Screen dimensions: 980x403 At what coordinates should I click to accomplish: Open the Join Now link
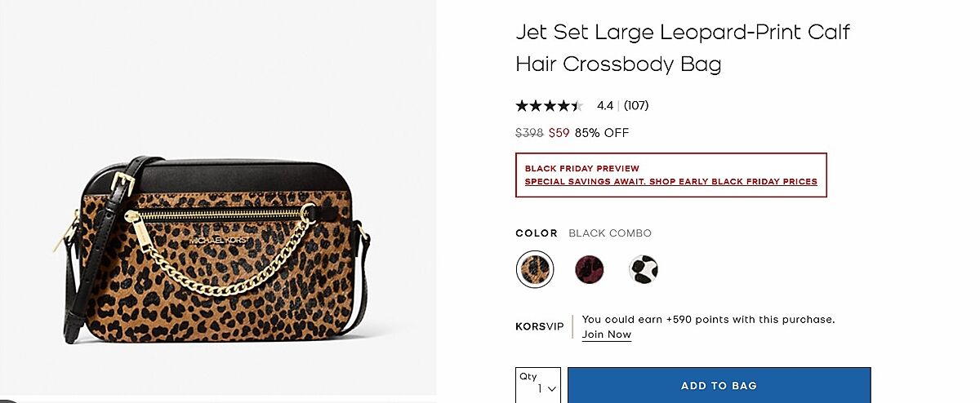607,334
